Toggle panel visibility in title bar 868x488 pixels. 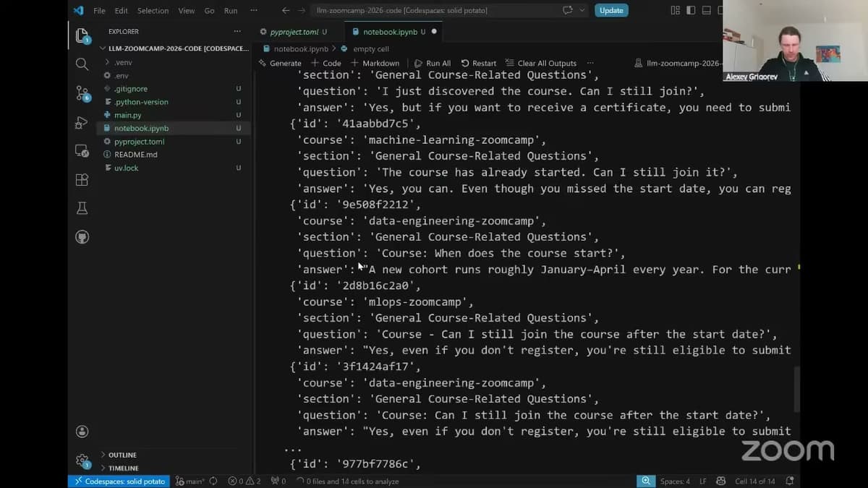pyautogui.click(x=706, y=10)
